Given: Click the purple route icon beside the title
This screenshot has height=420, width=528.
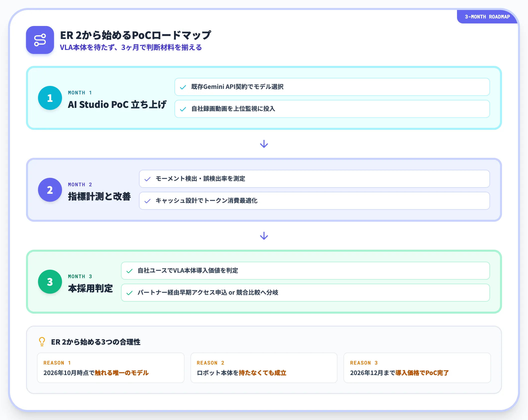Looking at the screenshot, I should (x=40, y=40).
